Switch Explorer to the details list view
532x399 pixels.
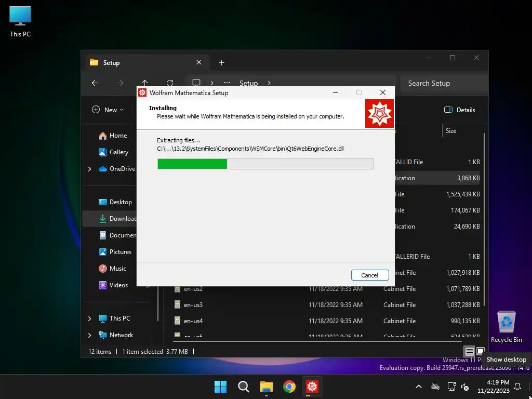point(469,352)
